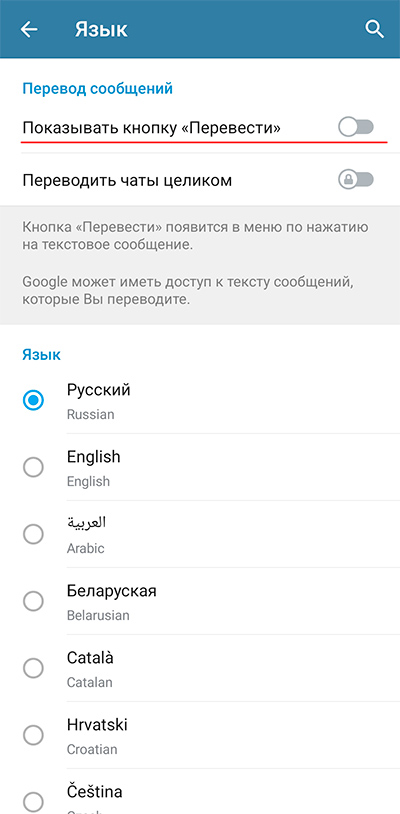The image size is (400, 814).
Task: Select the Catalan radio button
Action: [33, 668]
